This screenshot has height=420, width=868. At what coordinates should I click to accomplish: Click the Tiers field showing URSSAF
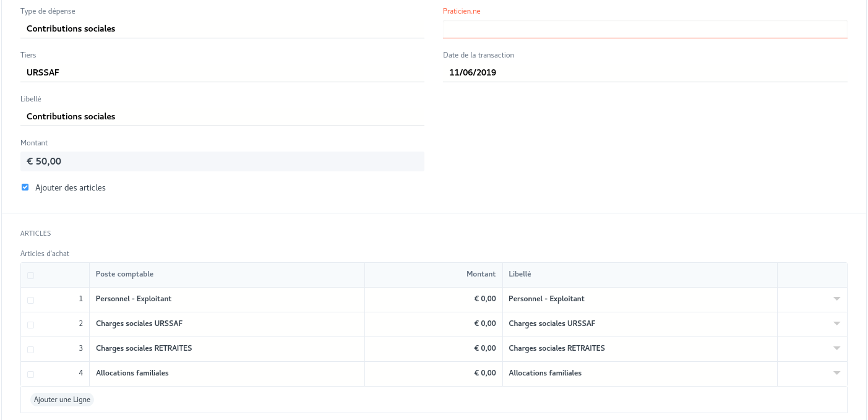coord(222,72)
